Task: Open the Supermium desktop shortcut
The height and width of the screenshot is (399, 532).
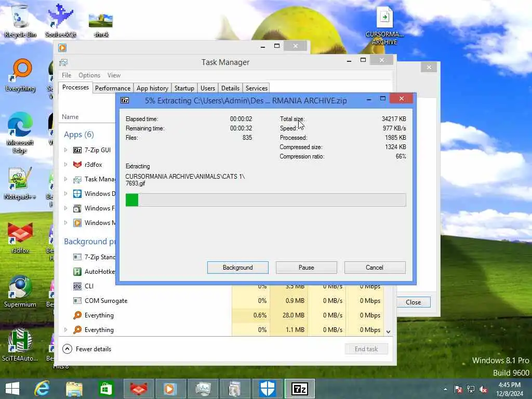Action: 20,292
